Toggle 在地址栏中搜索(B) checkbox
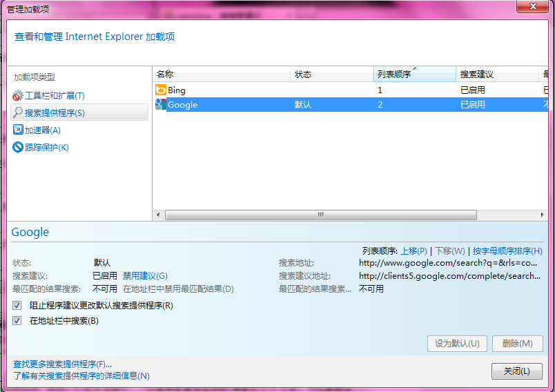The width and height of the screenshot is (555, 392). [17, 320]
